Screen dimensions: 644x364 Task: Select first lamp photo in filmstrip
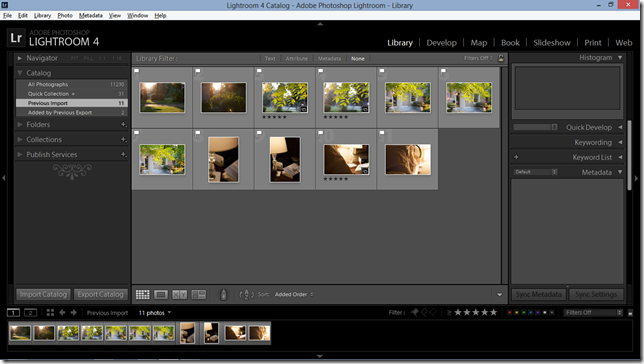pos(188,333)
